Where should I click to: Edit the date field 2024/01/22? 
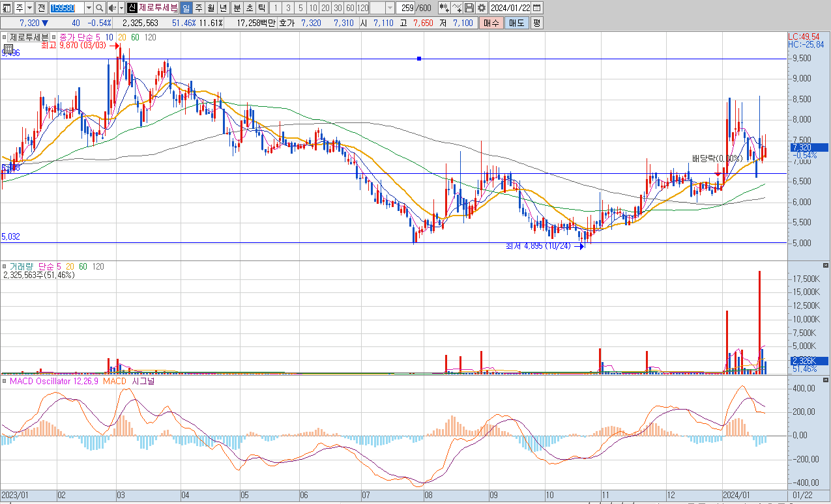(510, 8)
